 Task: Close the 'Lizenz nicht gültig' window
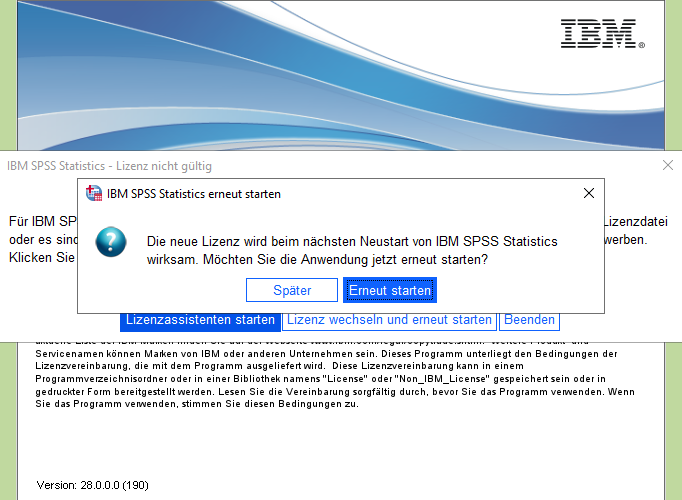pos(668,165)
